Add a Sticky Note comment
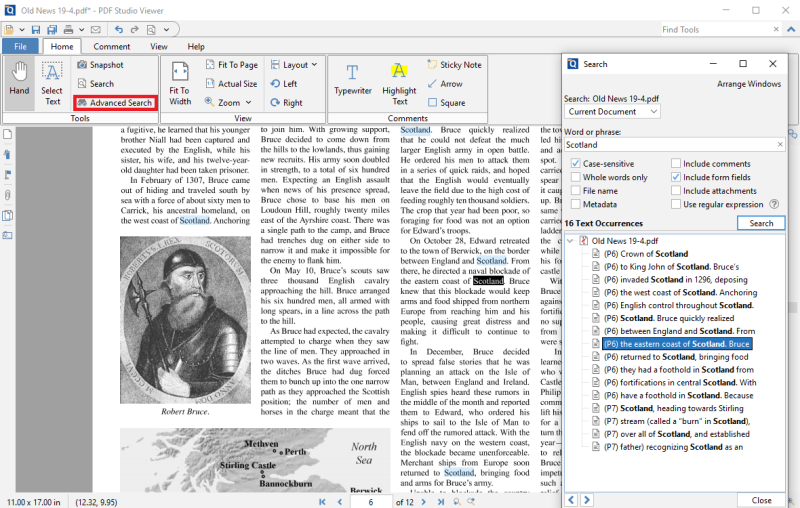This screenshot has width=800, height=508. pos(455,65)
